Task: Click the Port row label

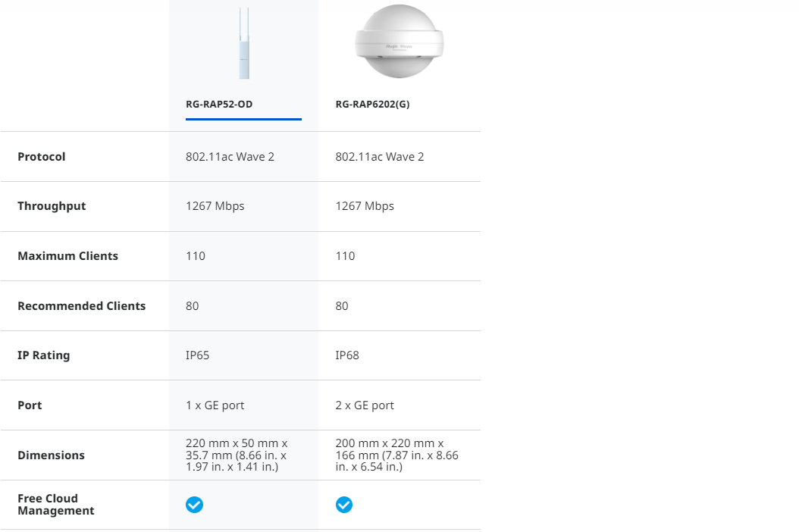Action: pos(30,405)
